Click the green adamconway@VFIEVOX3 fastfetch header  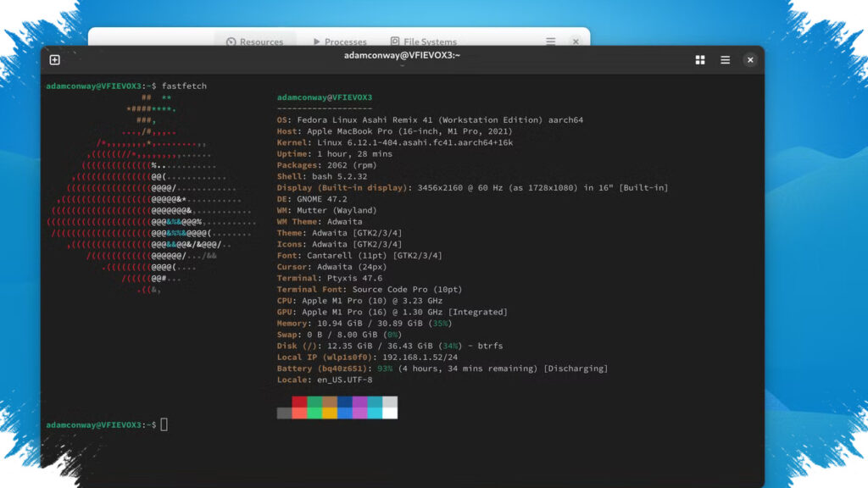pos(325,97)
